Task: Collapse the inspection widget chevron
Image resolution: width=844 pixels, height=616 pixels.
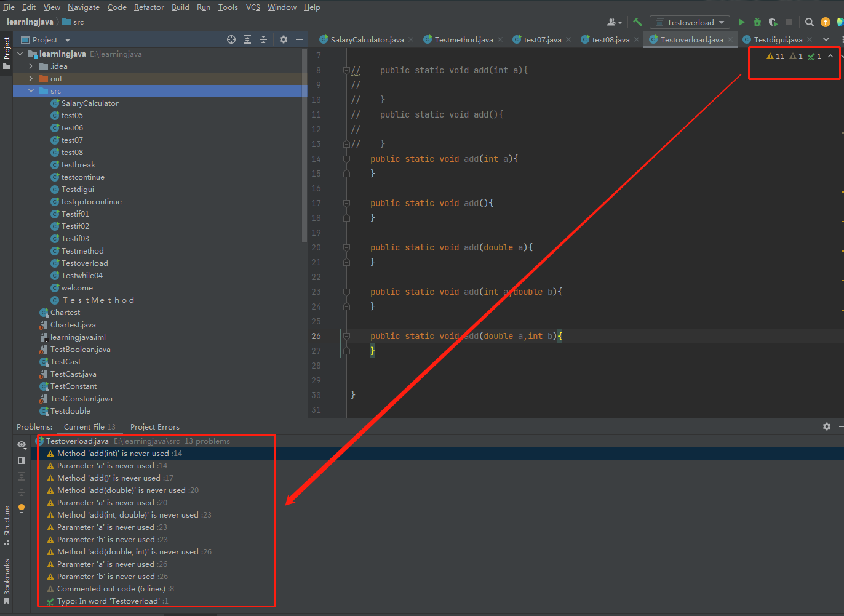Action: [830, 56]
